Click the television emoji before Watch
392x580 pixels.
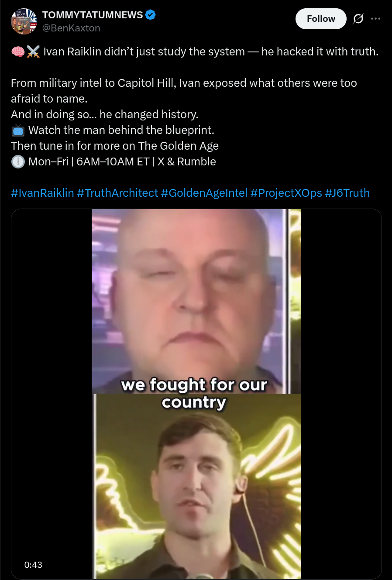point(18,130)
